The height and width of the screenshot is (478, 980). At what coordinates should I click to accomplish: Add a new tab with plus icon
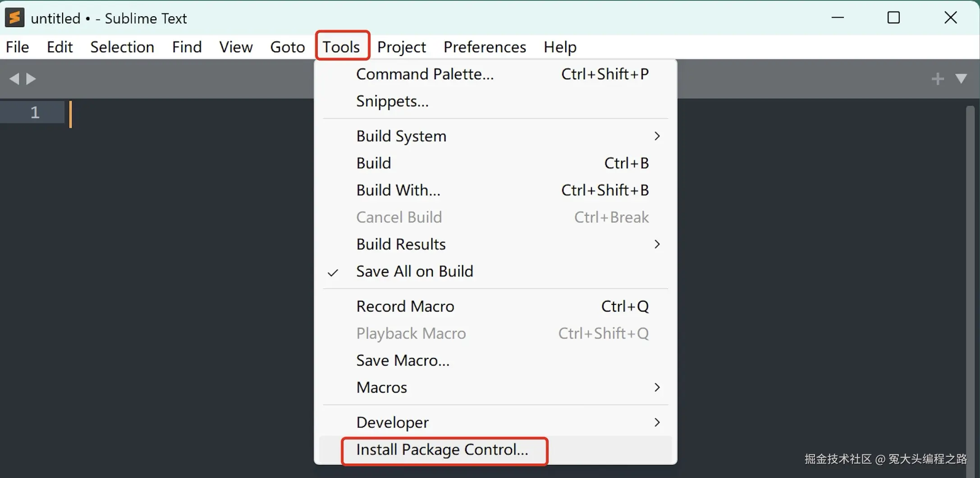coord(938,79)
